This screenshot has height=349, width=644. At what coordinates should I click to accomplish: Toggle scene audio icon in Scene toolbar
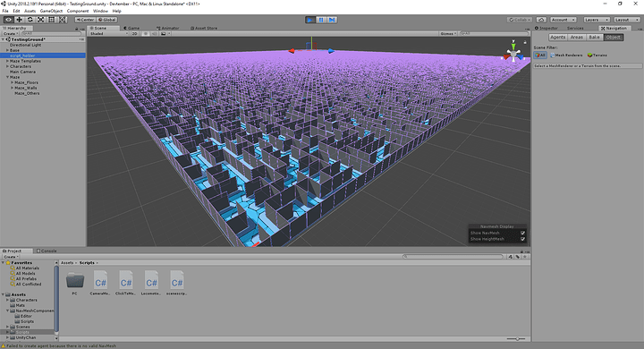pyautogui.click(x=155, y=34)
